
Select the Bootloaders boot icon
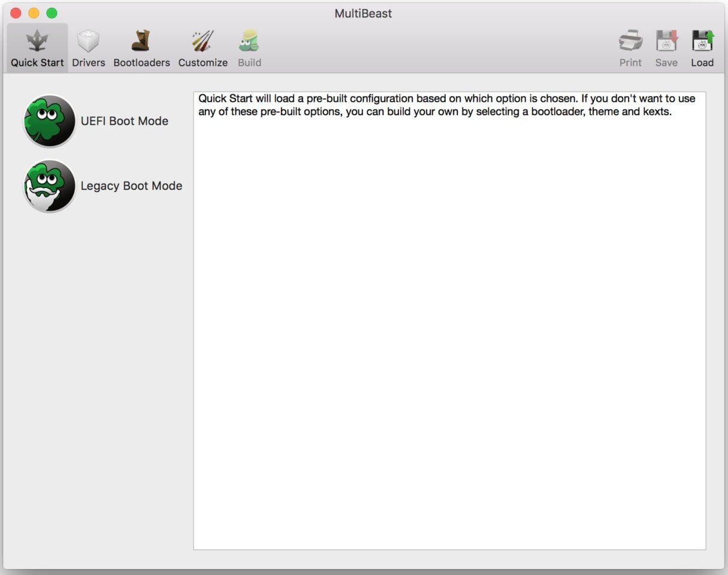[x=141, y=41]
